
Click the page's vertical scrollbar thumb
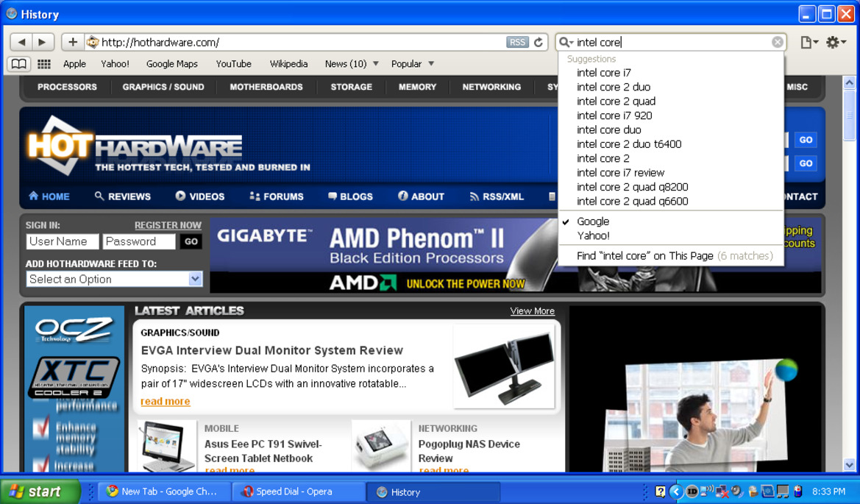[849, 116]
